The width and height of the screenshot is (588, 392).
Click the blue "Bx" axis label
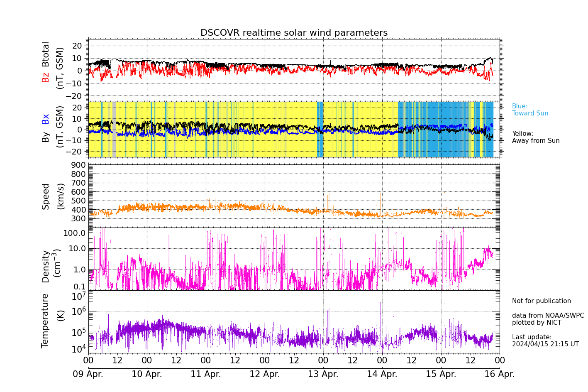tap(46, 119)
